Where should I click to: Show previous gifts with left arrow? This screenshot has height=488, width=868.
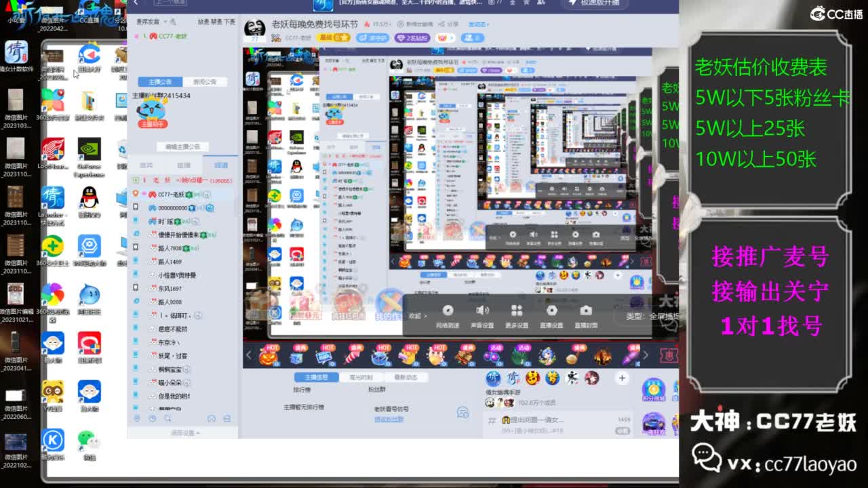[249, 355]
